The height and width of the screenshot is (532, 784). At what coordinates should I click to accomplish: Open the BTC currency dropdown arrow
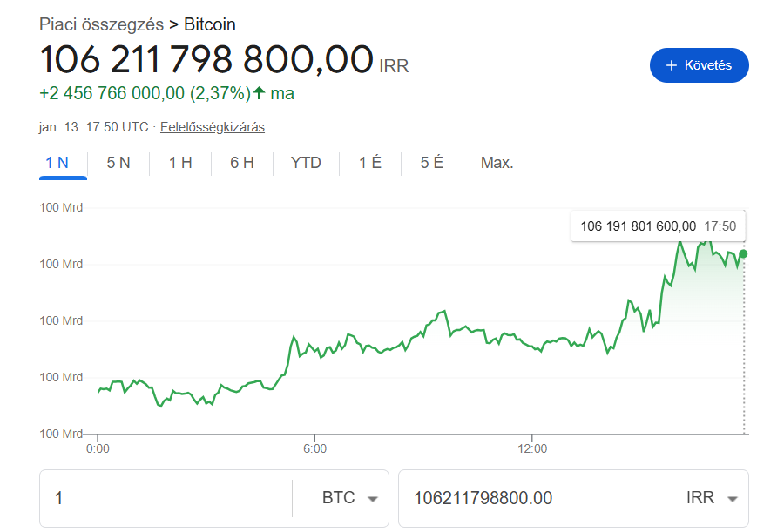373,499
